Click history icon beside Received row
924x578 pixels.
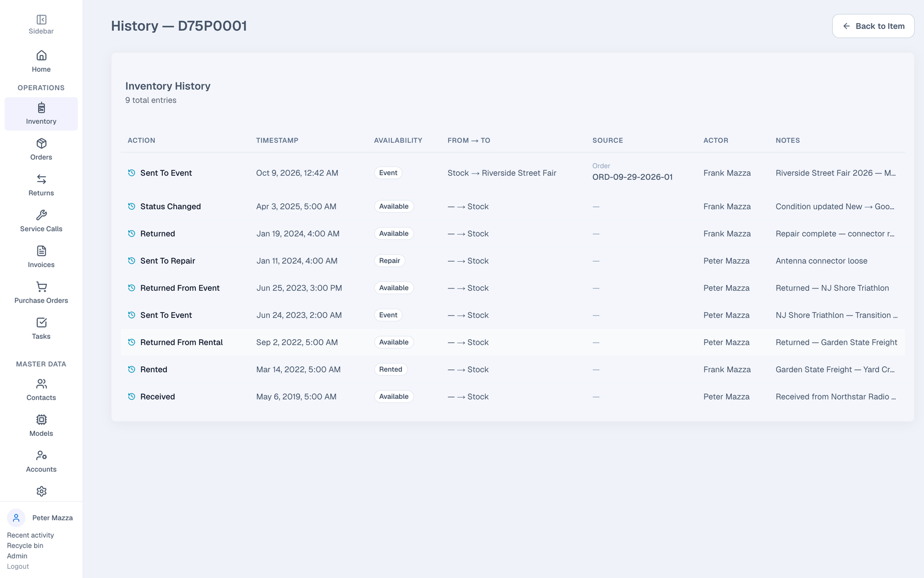132,397
